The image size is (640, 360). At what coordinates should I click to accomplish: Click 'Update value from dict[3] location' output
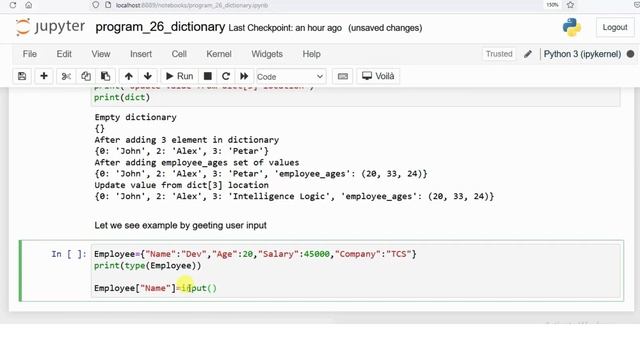pos(182,185)
